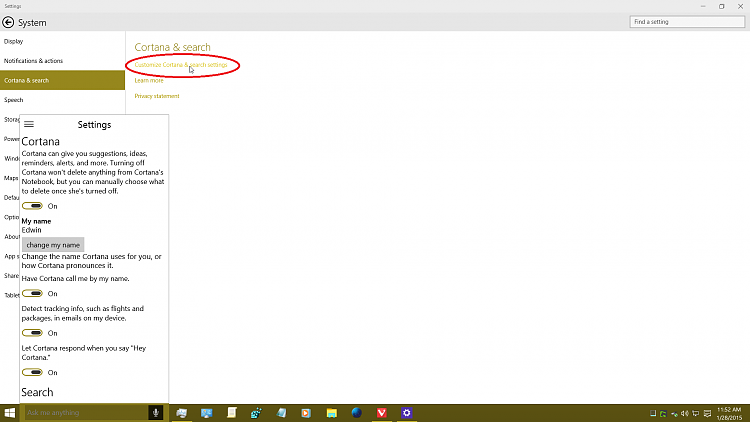
Task: Open the Learn more link
Action: pos(149,80)
